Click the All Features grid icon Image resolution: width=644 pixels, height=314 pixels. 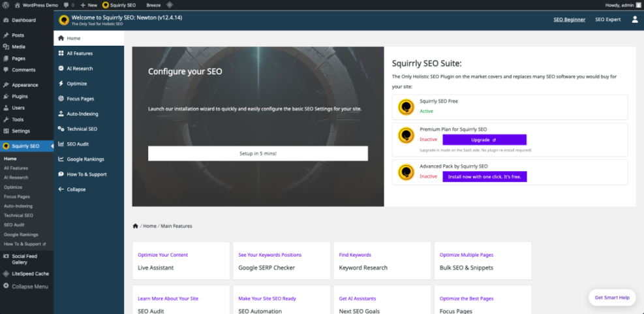coord(61,54)
